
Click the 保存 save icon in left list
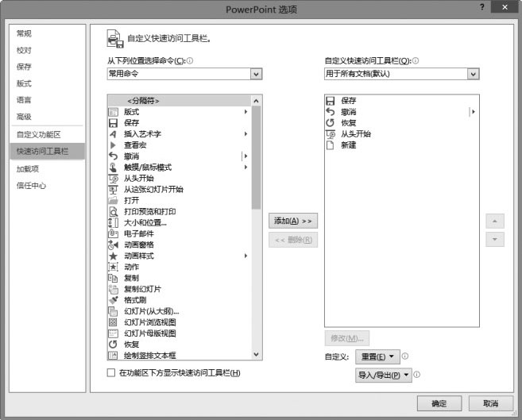tap(113, 123)
